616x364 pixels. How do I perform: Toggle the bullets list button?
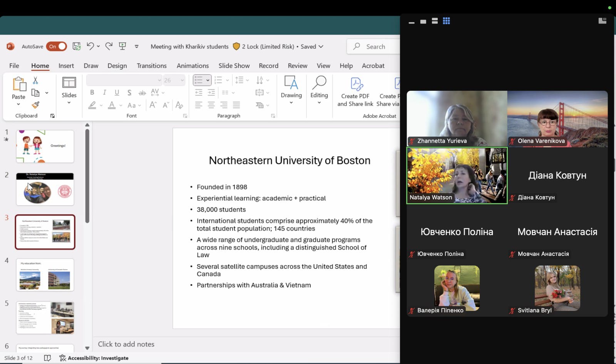(198, 80)
